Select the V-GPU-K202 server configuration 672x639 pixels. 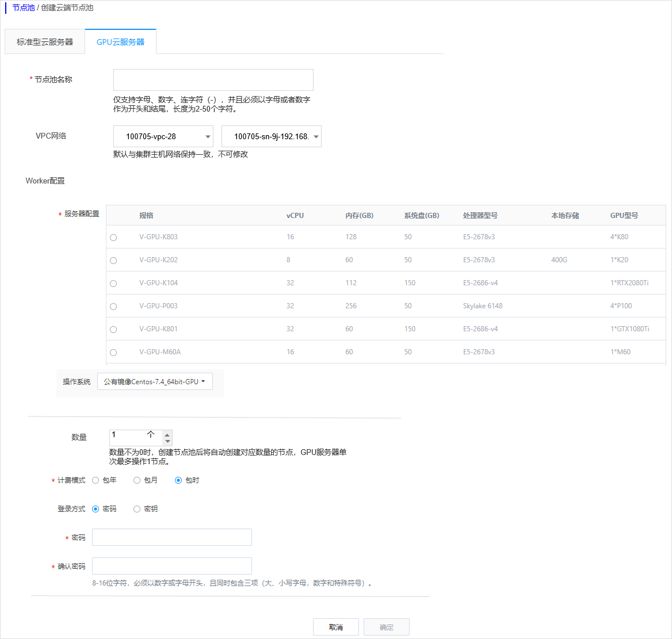113,260
